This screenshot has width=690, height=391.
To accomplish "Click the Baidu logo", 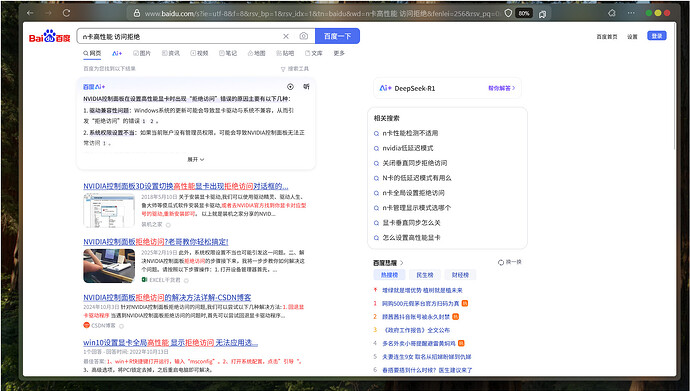I will pos(49,36).
